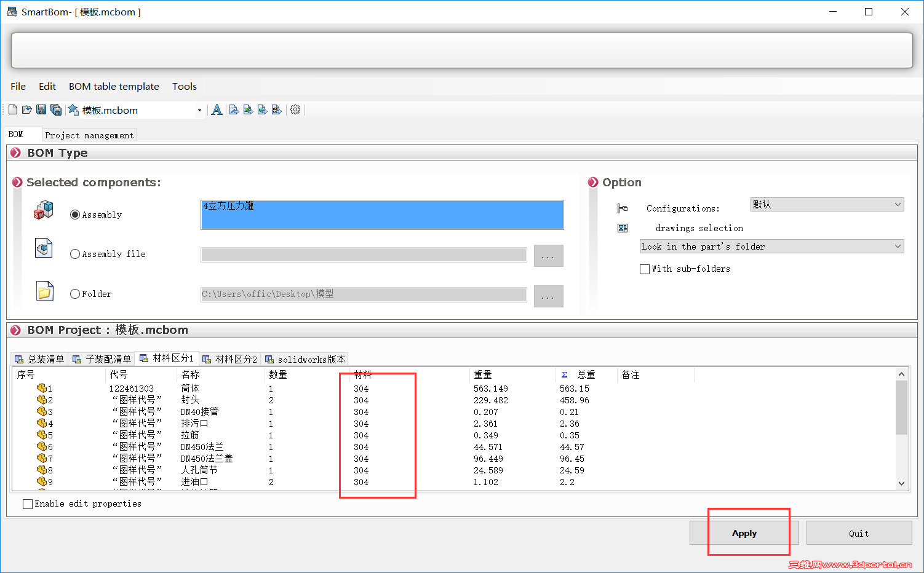Switch to the 材料区分2 tab

tap(230, 359)
